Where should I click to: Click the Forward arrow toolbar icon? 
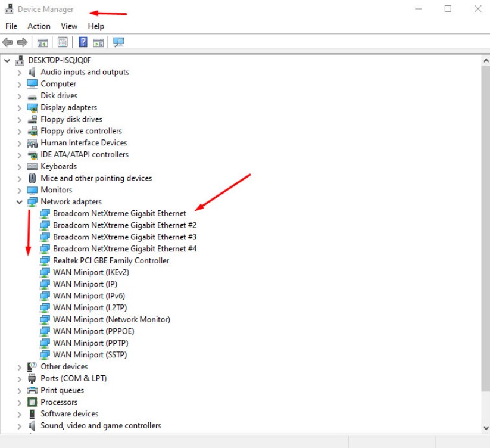[x=22, y=42]
